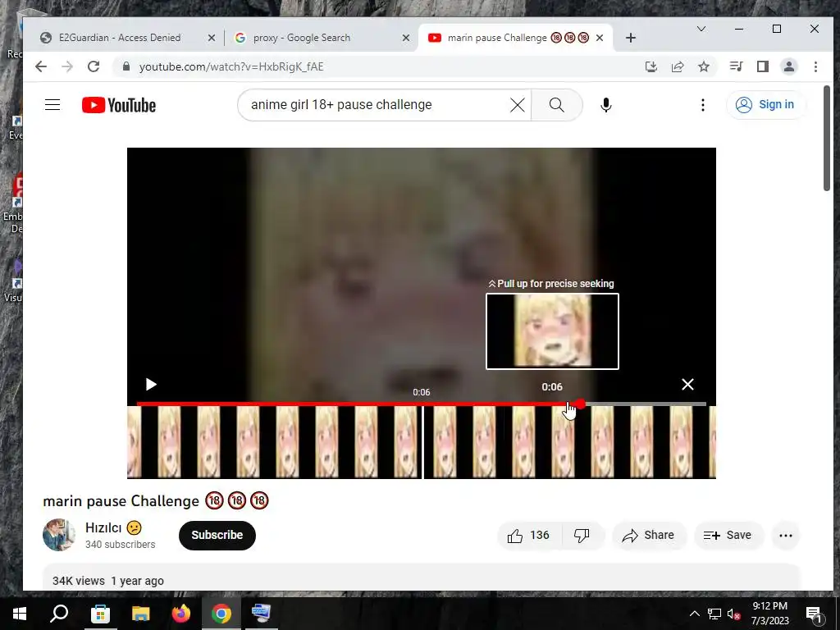Save the video to a playlist
This screenshot has width=840, height=630.
click(728, 535)
